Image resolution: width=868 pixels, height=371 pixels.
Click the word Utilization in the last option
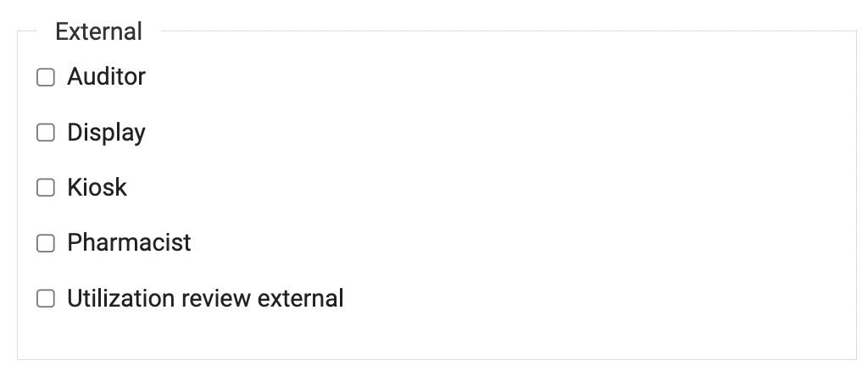tap(113, 298)
